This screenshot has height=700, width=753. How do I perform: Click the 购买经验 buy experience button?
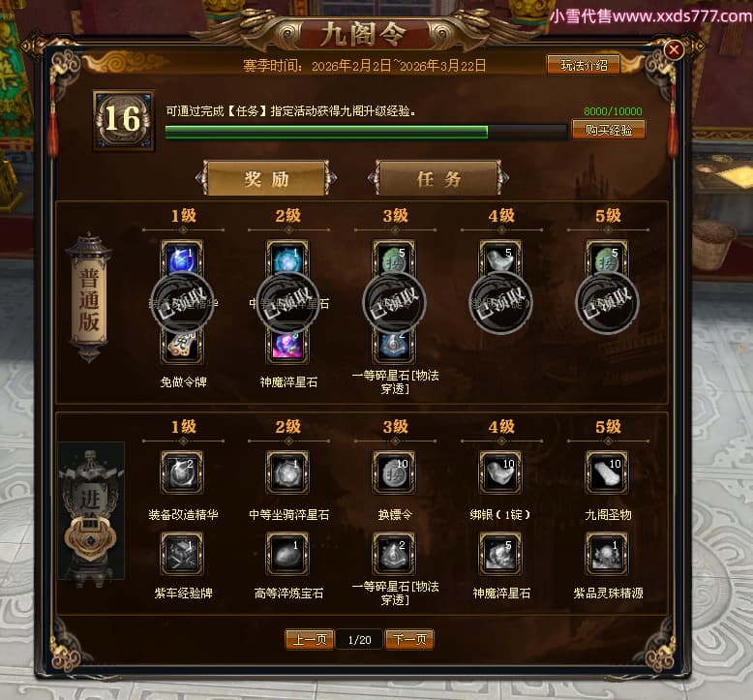click(609, 130)
